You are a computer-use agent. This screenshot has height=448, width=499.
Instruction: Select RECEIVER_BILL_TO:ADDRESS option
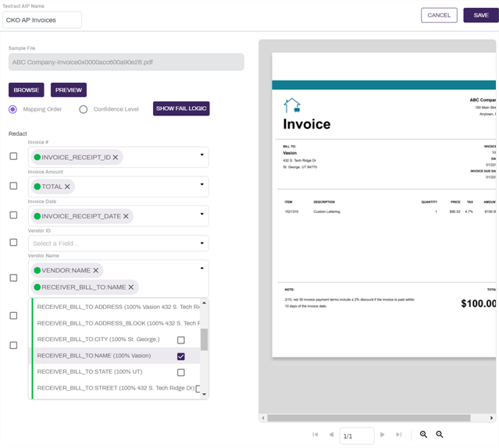point(116,308)
